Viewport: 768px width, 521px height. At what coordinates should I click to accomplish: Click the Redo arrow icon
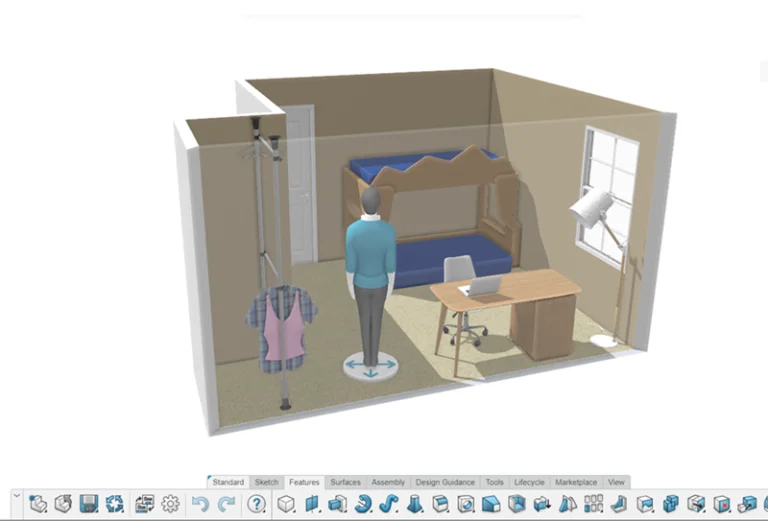[226, 504]
